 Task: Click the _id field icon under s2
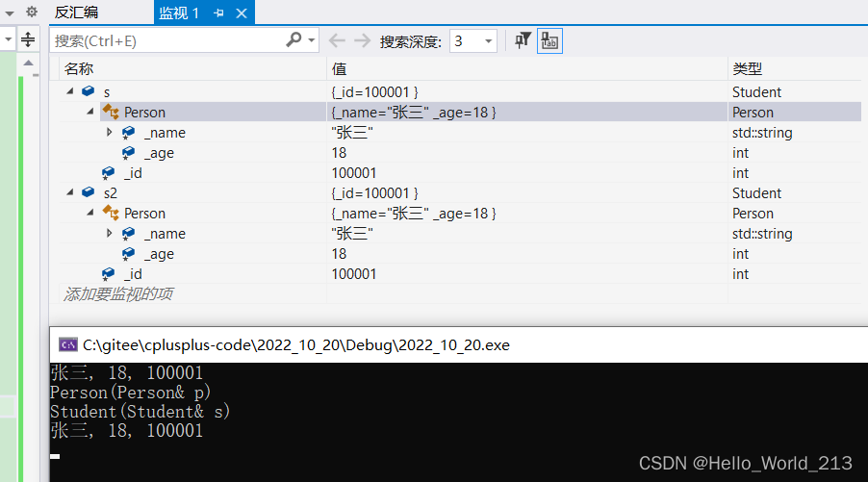click(x=108, y=273)
